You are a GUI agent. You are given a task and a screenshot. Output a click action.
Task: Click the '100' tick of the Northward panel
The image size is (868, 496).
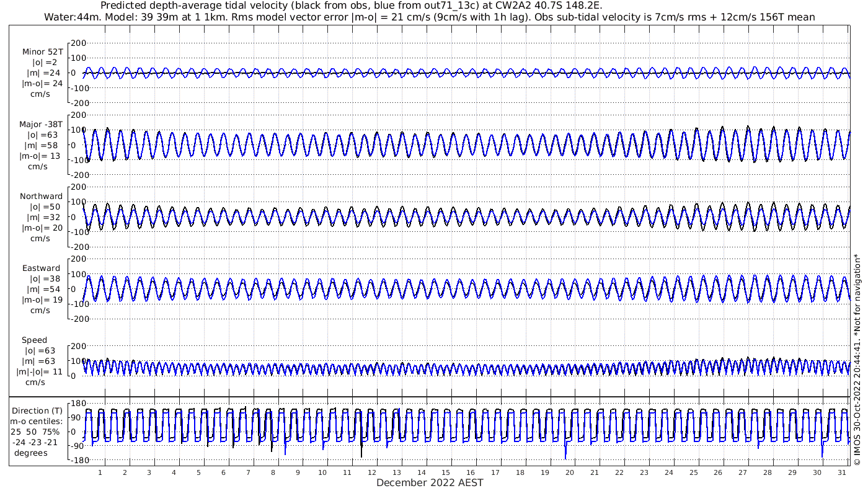tap(78, 201)
